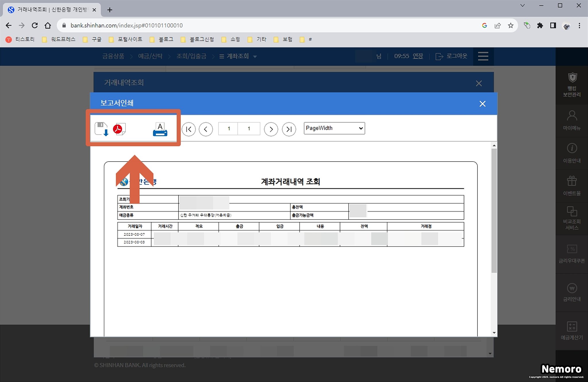Jump to last report page
The height and width of the screenshot is (382, 588).
point(289,129)
